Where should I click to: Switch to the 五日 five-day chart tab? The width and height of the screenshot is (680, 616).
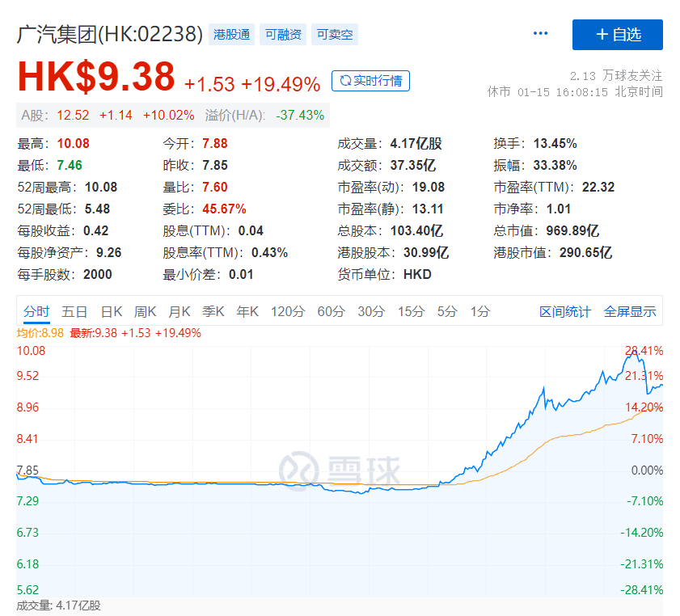pos(73,310)
